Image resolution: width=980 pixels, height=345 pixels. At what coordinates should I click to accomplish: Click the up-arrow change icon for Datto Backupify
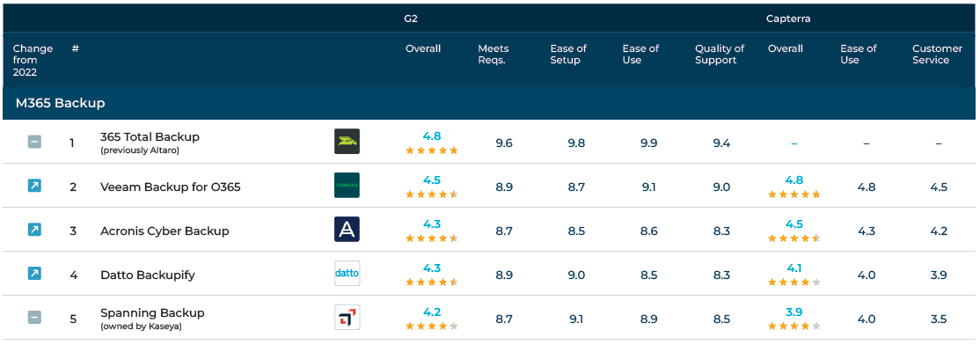point(34,273)
